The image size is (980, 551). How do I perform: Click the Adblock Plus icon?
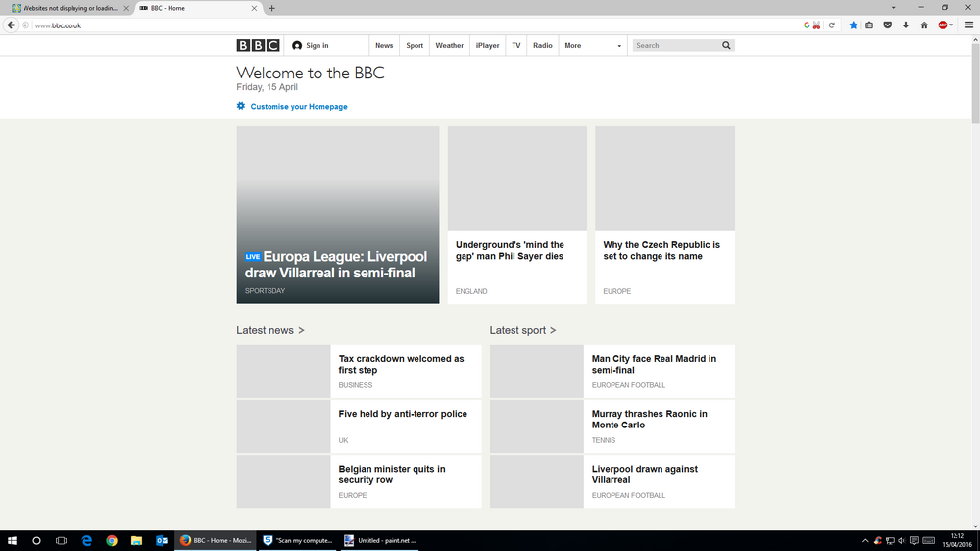pyautogui.click(x=943, y=25)
